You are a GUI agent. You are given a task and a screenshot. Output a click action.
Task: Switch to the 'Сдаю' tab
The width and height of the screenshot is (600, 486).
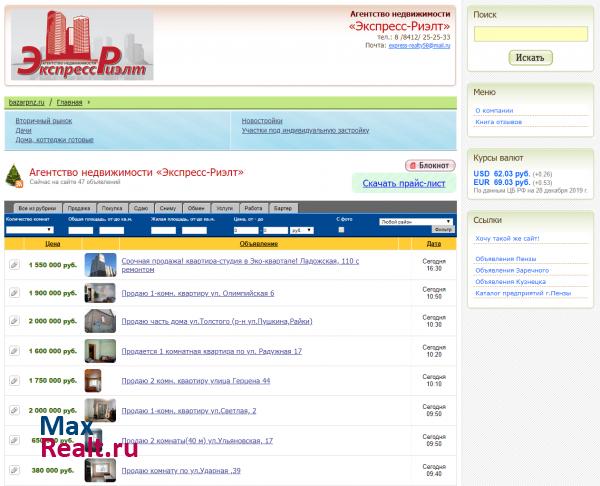(141, 208)
